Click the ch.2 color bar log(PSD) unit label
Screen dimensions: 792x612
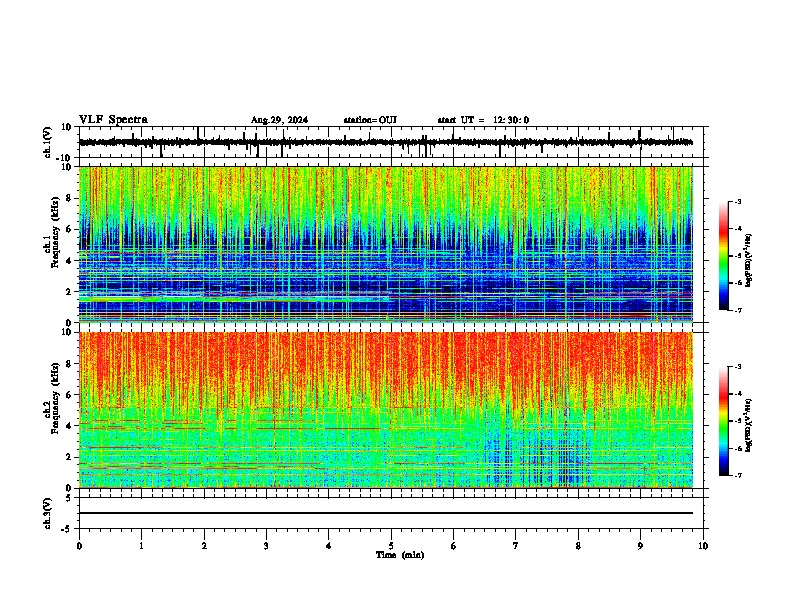749,425
